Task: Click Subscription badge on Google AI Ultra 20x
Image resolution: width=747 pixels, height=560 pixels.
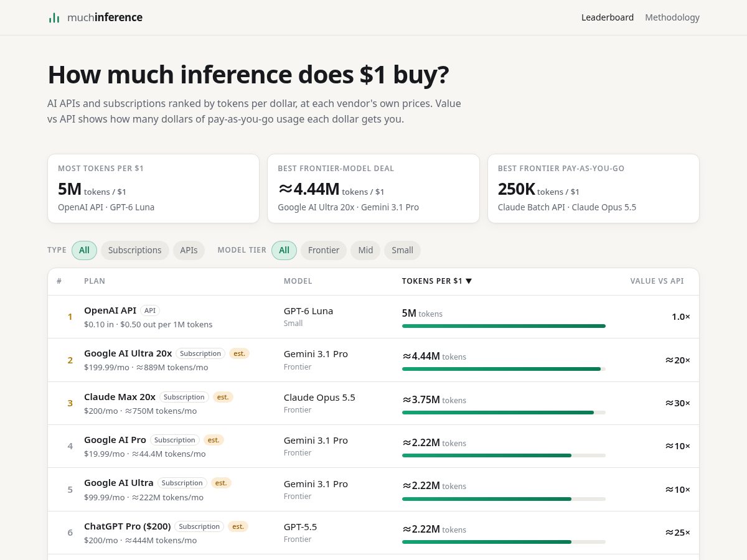Action: coord(200,353)
